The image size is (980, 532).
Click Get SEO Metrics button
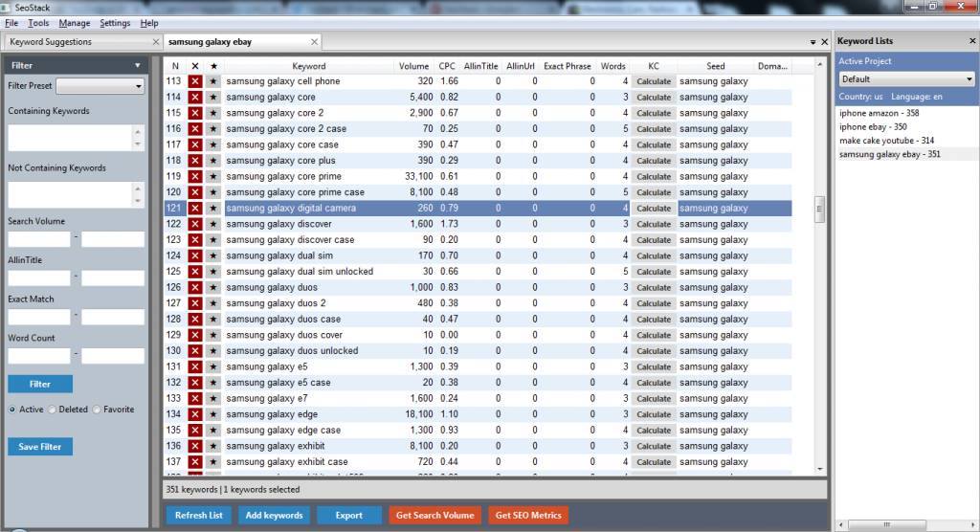click(528, 515)
